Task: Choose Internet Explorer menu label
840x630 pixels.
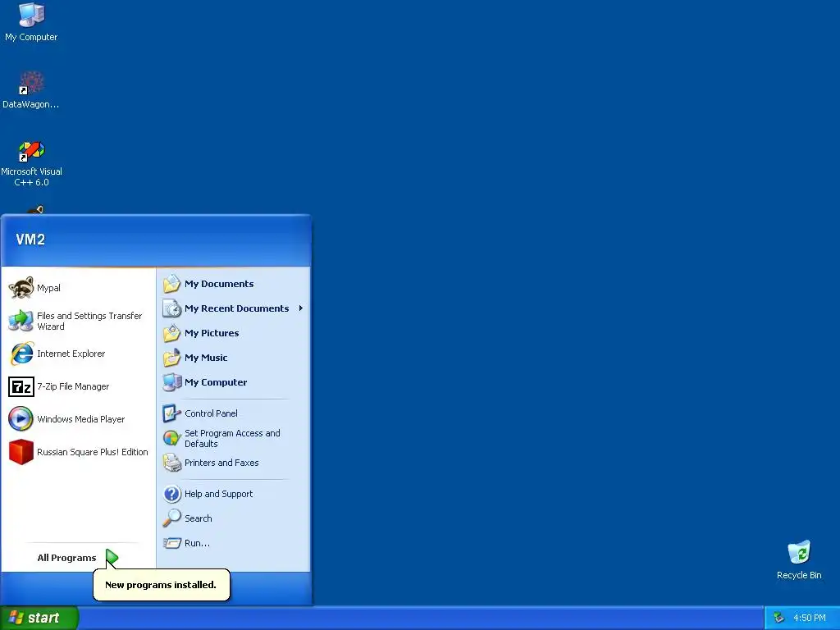Action: [x=71, y=354]
